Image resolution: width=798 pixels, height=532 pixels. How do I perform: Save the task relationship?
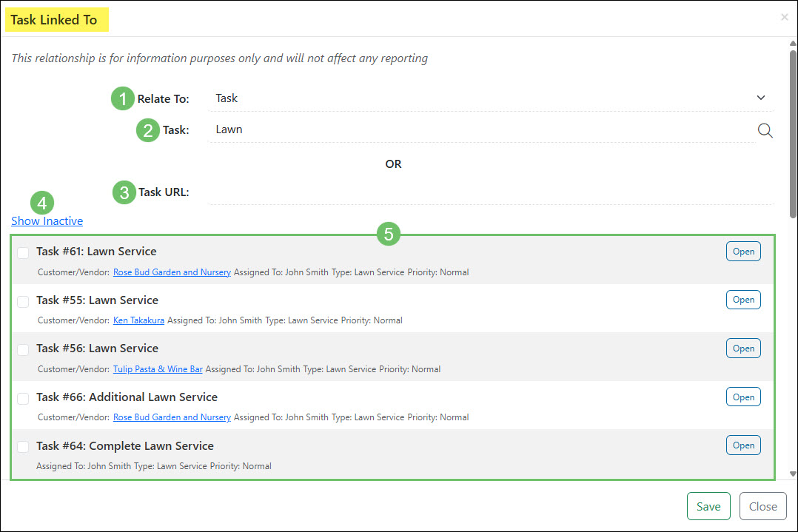pos(708,506)
